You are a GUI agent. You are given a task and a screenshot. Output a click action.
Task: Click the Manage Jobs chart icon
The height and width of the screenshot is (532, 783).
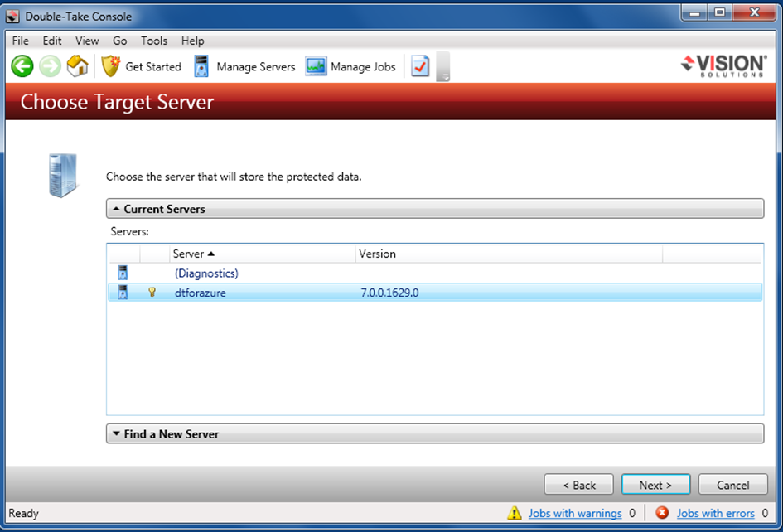pos(316,66)
